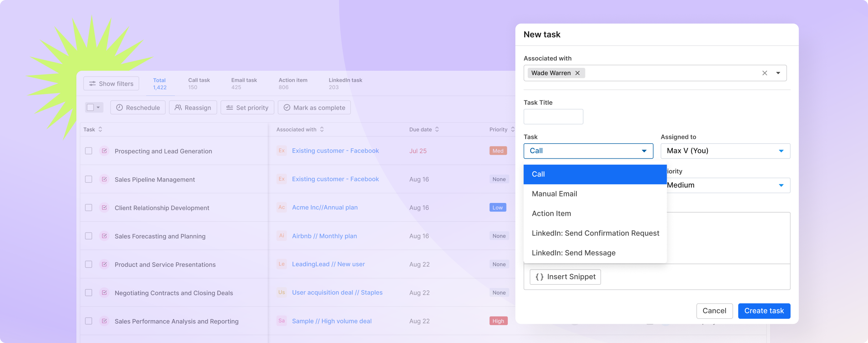Sort by the Due date column
Image resolution: width=868 pixels, height=343 pixels.
click(x=437, y=129)
